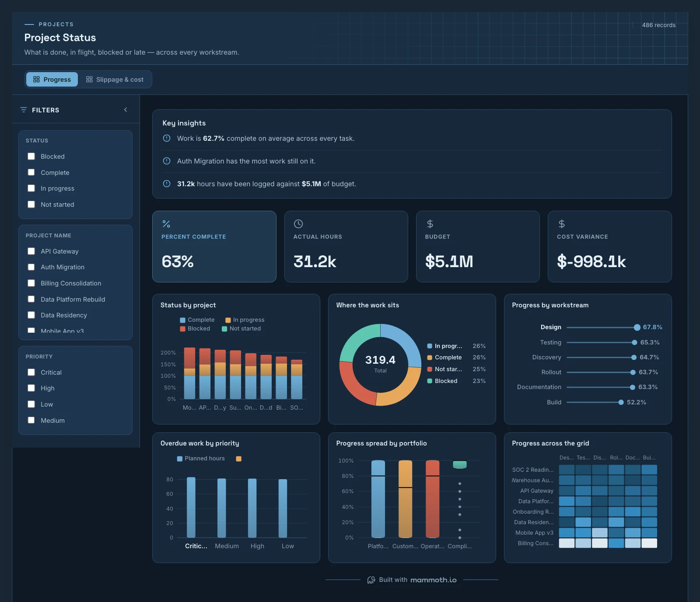Click the dollar icon on Budget card
The width and height of the screenshot is (700, 602).
430,224
